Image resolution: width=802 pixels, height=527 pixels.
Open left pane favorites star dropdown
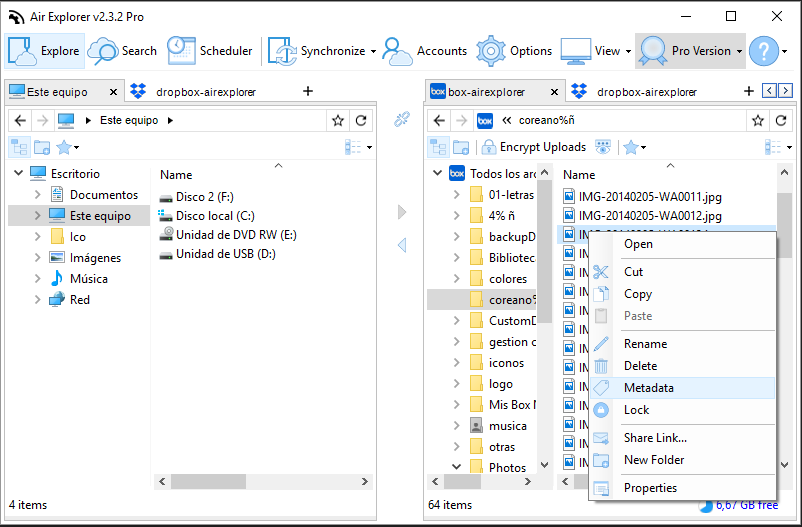tap(68, 147)
